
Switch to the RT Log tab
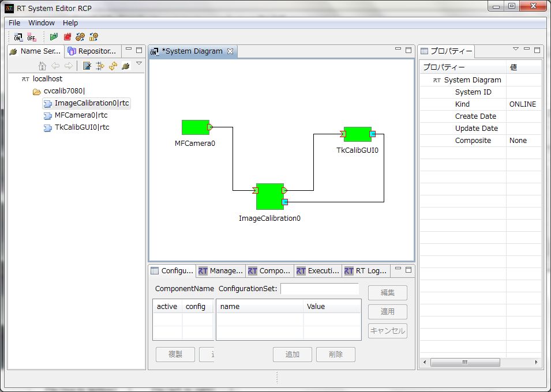[x=366, y=271]
